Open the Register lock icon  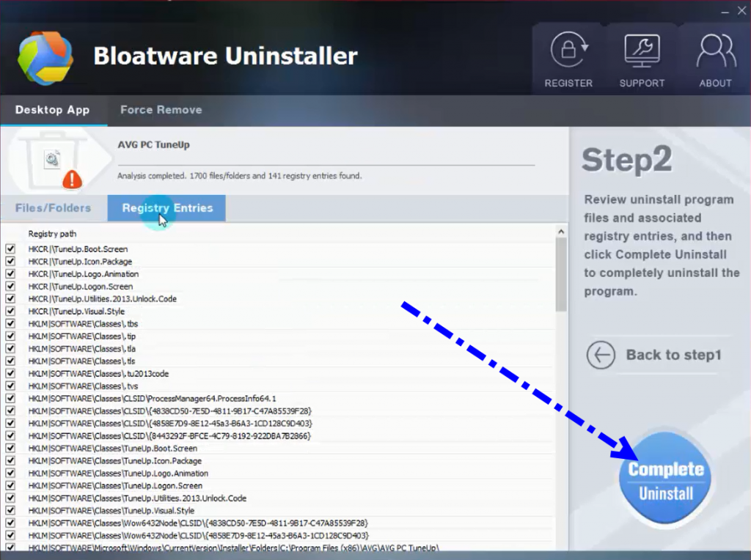[568, 49]
